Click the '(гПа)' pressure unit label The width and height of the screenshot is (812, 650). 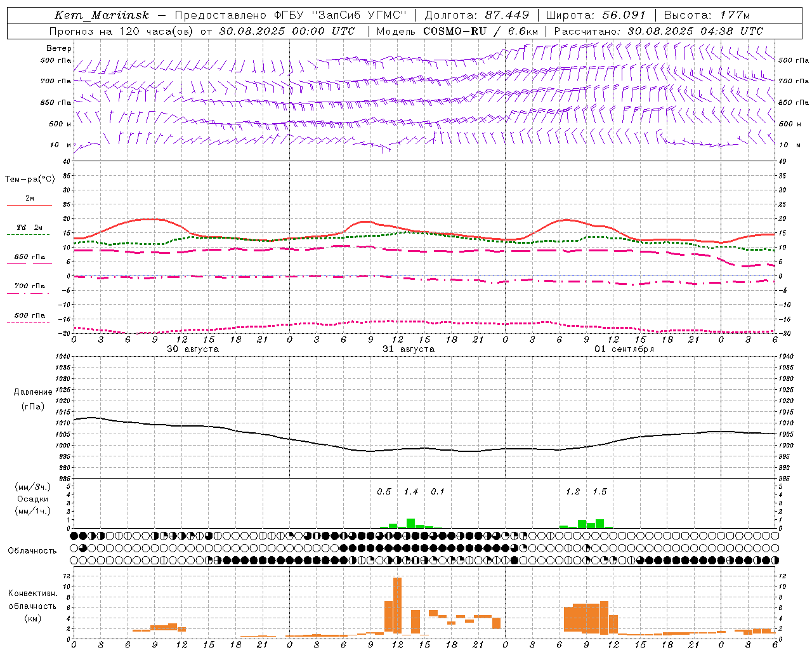click(x=33, y=406)
